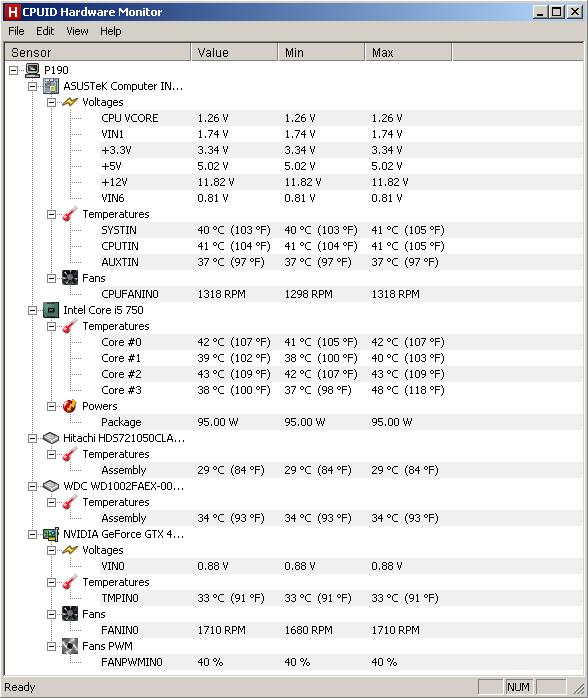Click the WDC WD1002FAEX drive icon

pos(51,486)
